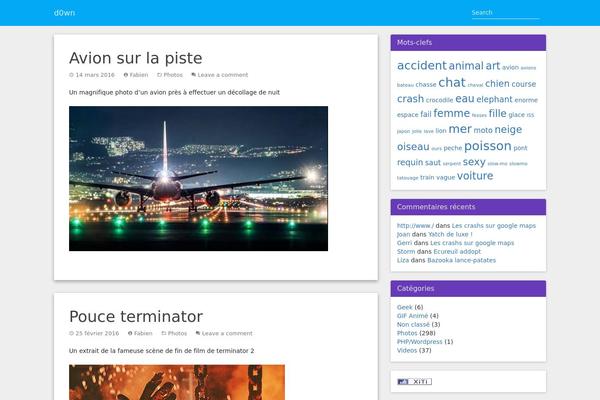This screenshot has width=600, height=400.
Task: Open the Geek category
Action: (404, 307)
